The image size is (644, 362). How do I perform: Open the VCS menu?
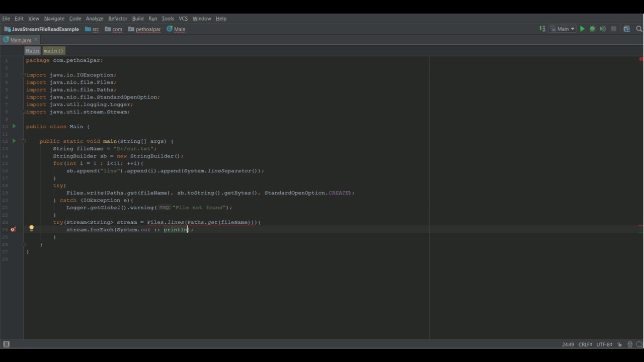(x=183, y=19)
